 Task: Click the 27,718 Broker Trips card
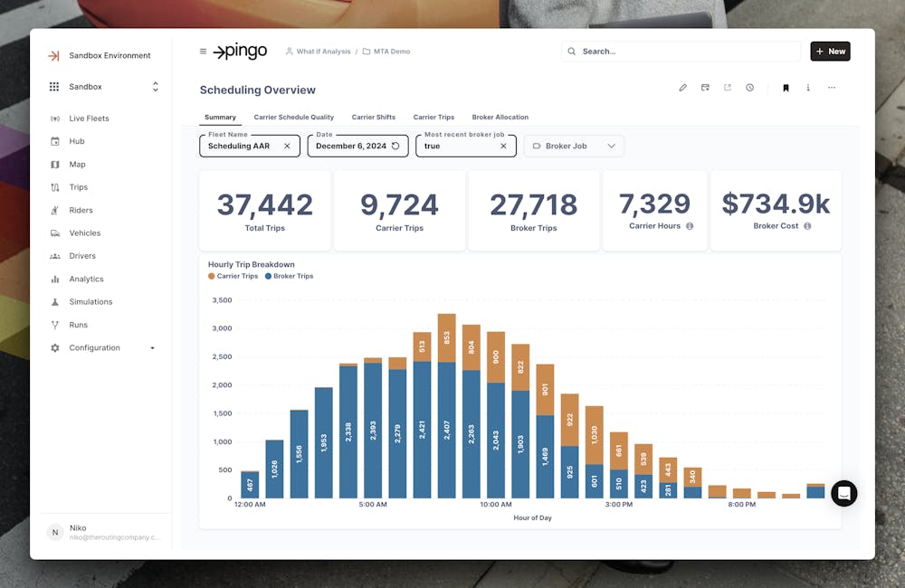[534, 211]
